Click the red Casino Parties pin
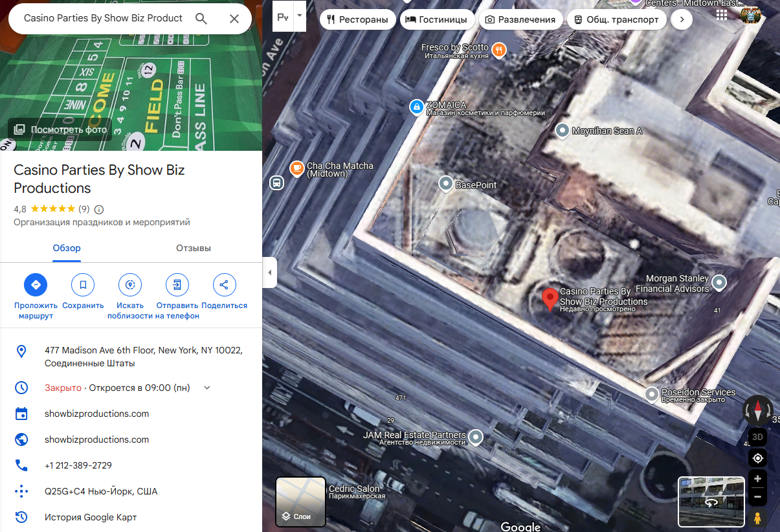Image resolution: width=780 pixels, height=532 pixels. tap(550, 300)
